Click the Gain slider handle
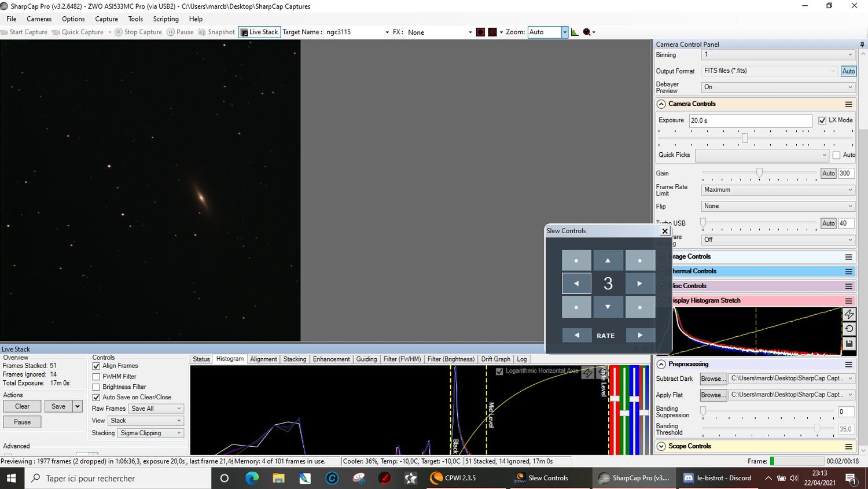 [x=759, y=172]
